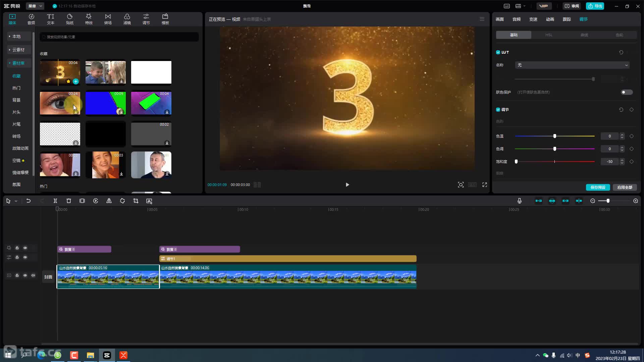Viewport: 644px width, 362px height.
Task: Add keyframe for 饱和度 saturation
Action: (632, 162)
